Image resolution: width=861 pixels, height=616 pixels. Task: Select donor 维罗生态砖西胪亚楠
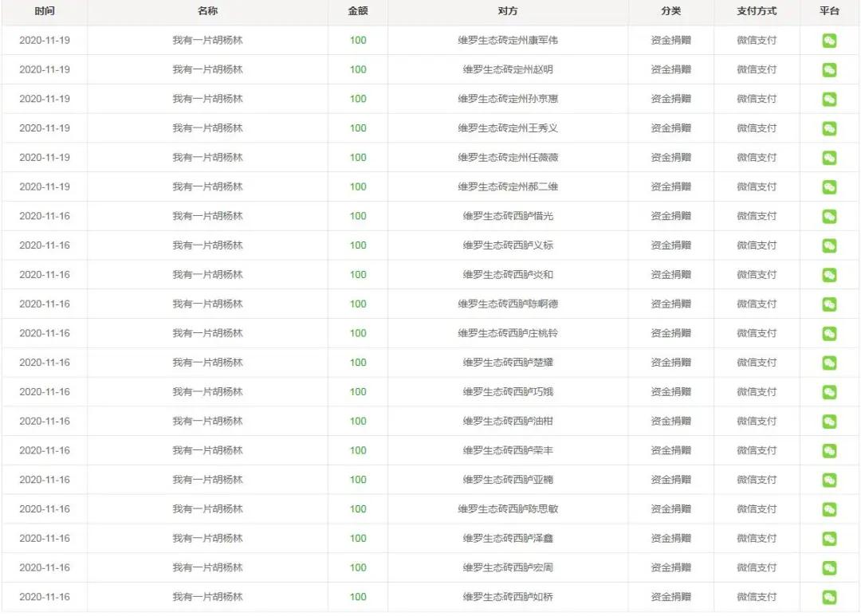click(x=508, y=479)
